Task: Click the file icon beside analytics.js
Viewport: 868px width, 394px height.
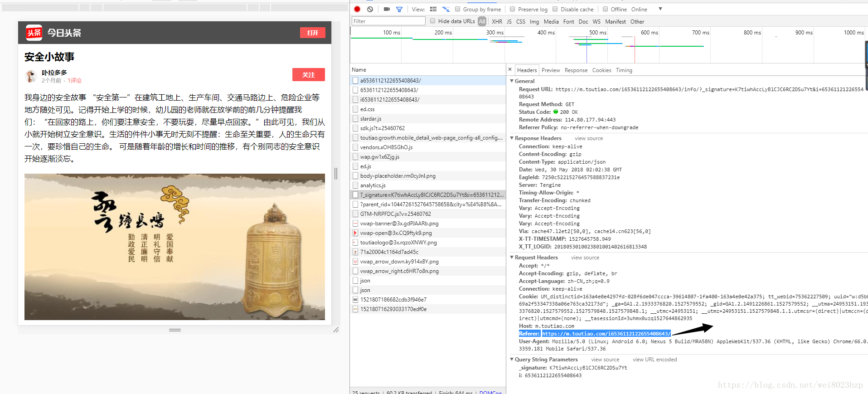Action: point(355,185)
